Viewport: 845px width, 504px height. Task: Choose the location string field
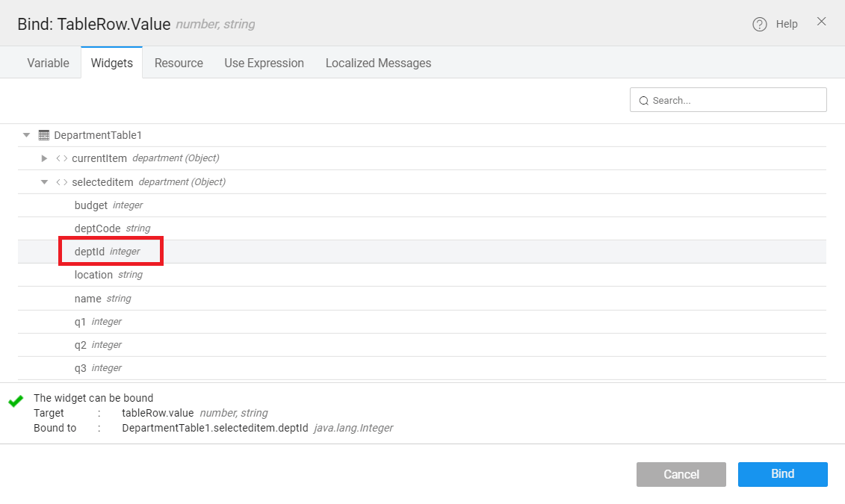tap(93, 275)
